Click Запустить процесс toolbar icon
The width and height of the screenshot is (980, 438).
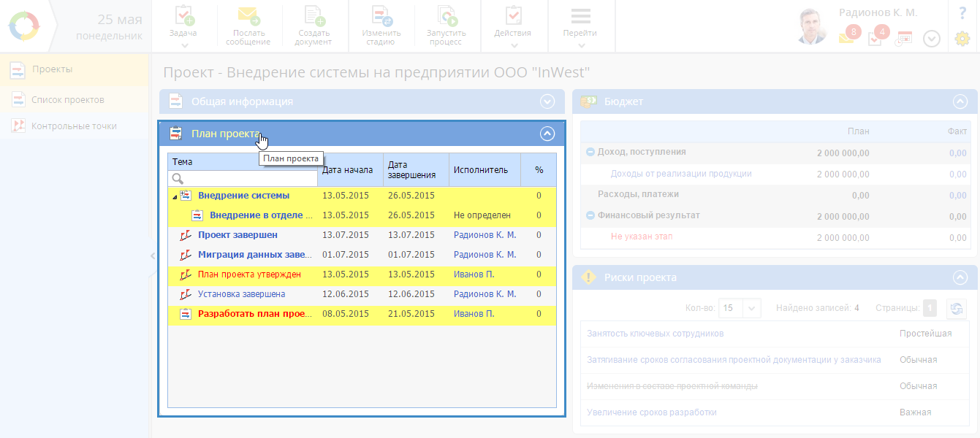[x=446, y=16]
